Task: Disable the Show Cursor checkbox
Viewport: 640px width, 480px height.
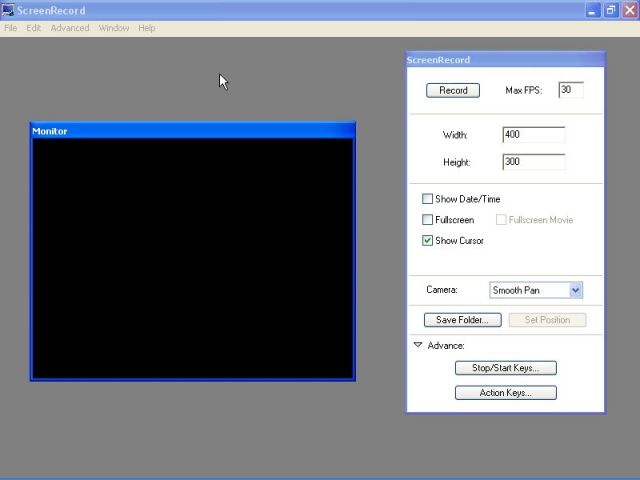Action: click(427, 240)
